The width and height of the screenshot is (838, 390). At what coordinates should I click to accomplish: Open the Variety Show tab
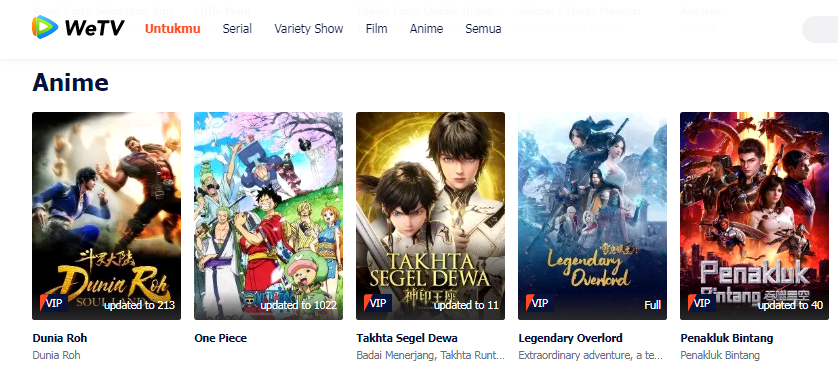pos(309,29)
